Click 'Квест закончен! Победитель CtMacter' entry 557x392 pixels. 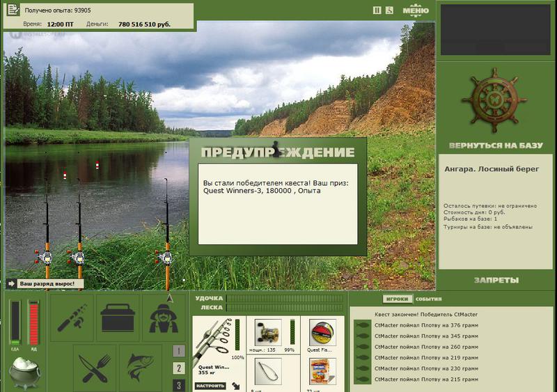pyautogui.click(x=426, y=315)
